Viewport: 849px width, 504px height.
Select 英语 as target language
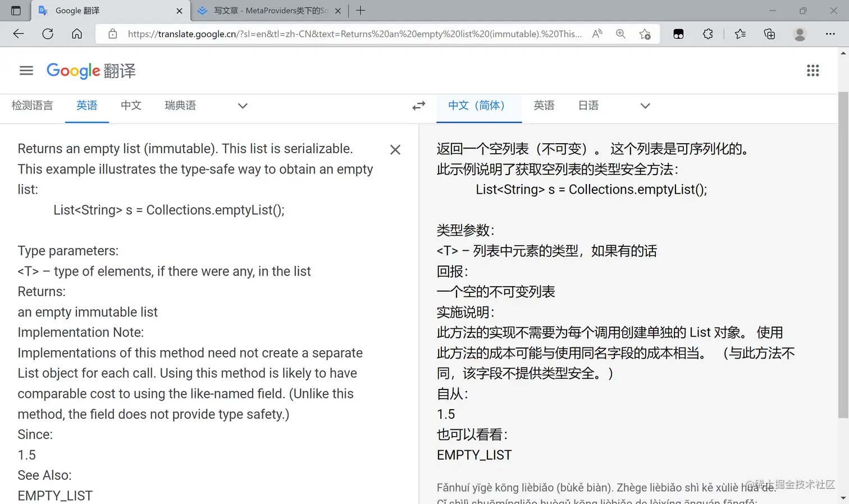click(x=544, y=106)
